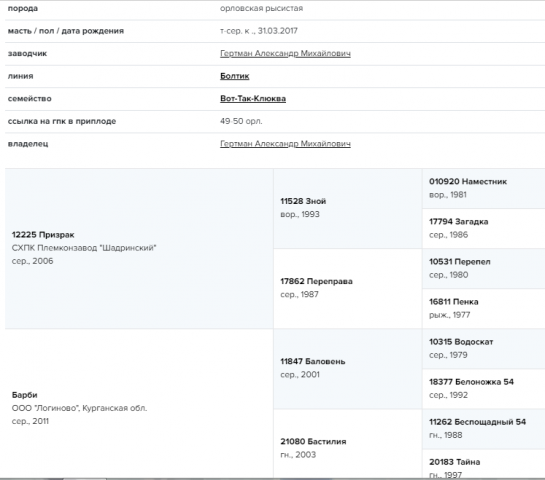Click ancestor 11847 Баловень
Screen dimensions: 545x480
[313, 361]
